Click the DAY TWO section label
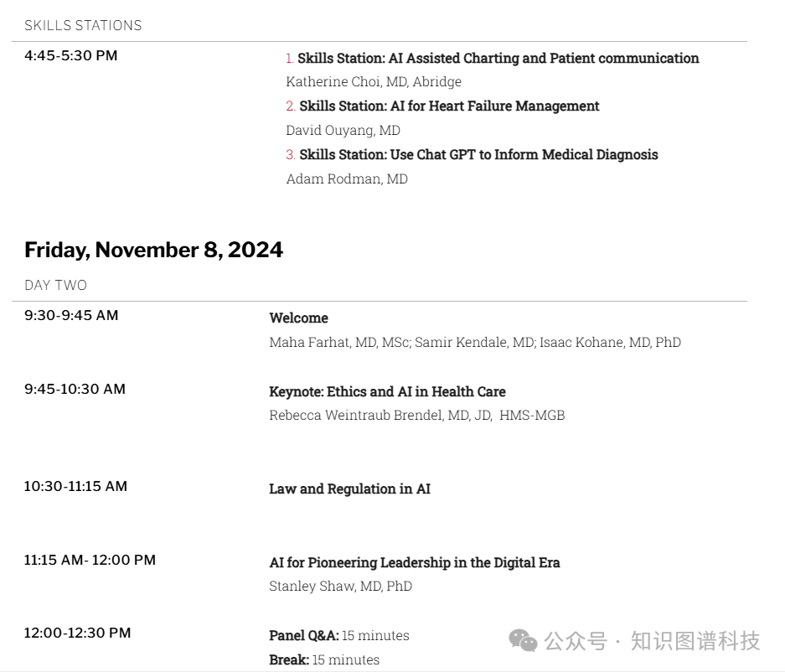This screenshot has height=672, width=785. coord(55,285)
